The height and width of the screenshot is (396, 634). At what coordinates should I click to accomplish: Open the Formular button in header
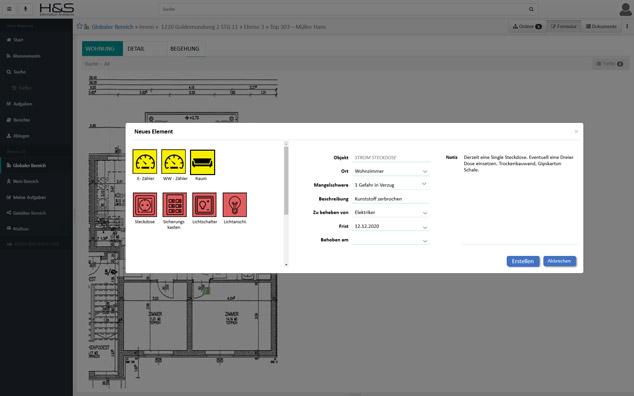[564, 26]
